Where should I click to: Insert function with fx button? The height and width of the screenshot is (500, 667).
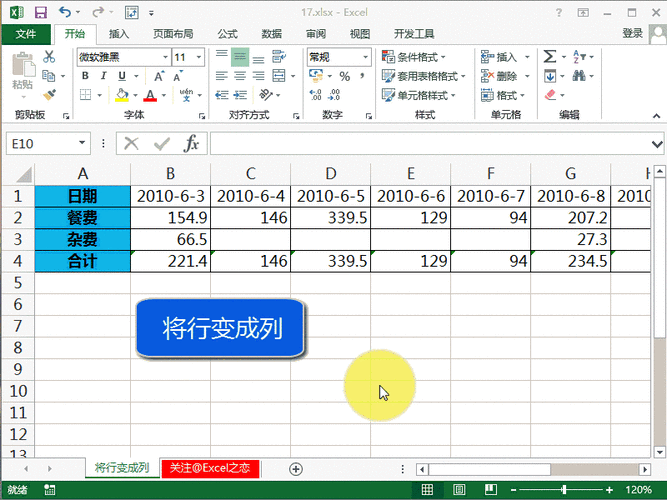click(x=191, y=143)
